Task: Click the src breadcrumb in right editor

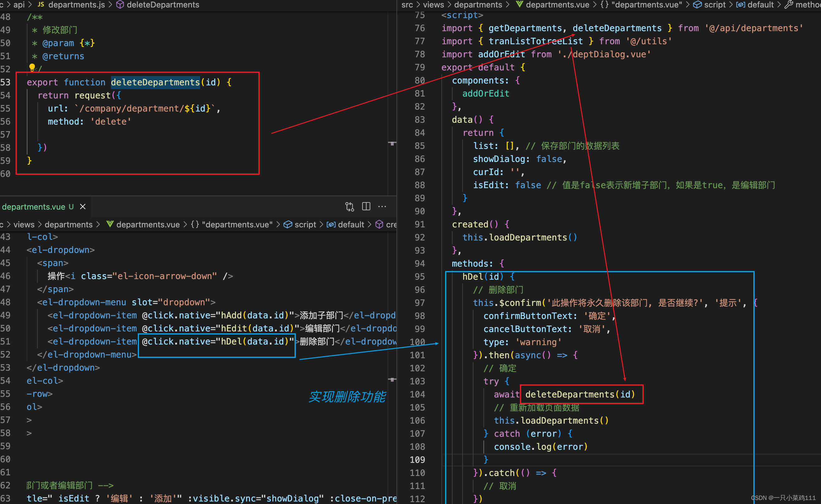Action: pos(407,5)
